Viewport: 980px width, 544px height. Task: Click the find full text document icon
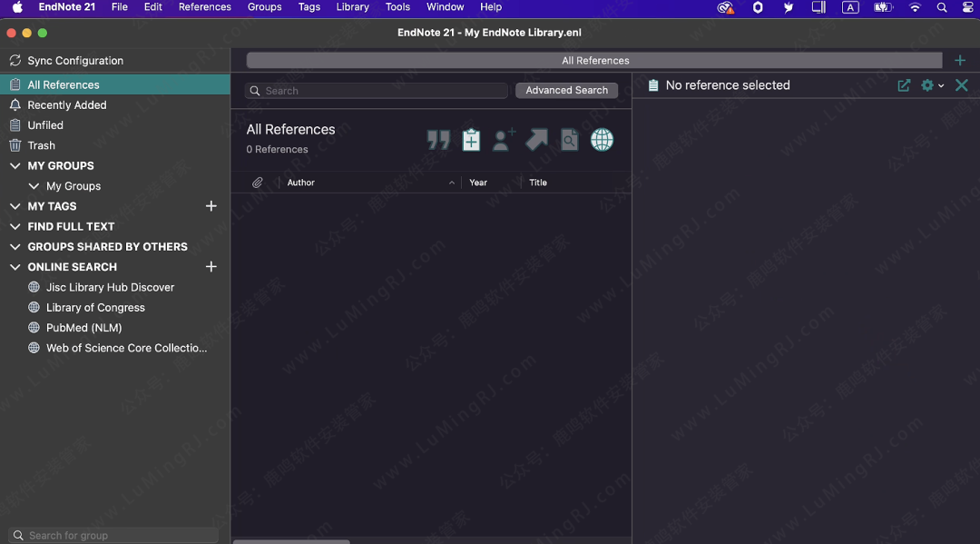(x=569, y=140)
